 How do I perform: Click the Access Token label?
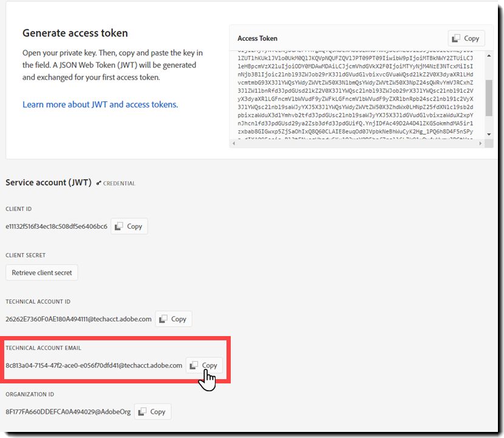tap(257, 39)
